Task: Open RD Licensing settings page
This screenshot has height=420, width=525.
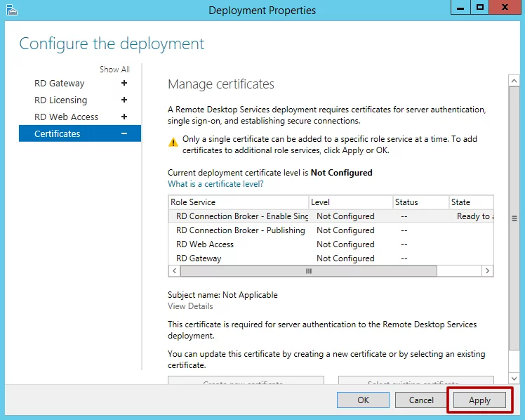Action: [x=61, y=100]
